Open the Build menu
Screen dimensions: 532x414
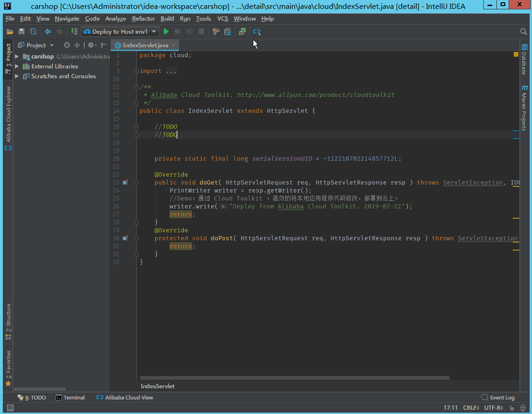(167, 19)
